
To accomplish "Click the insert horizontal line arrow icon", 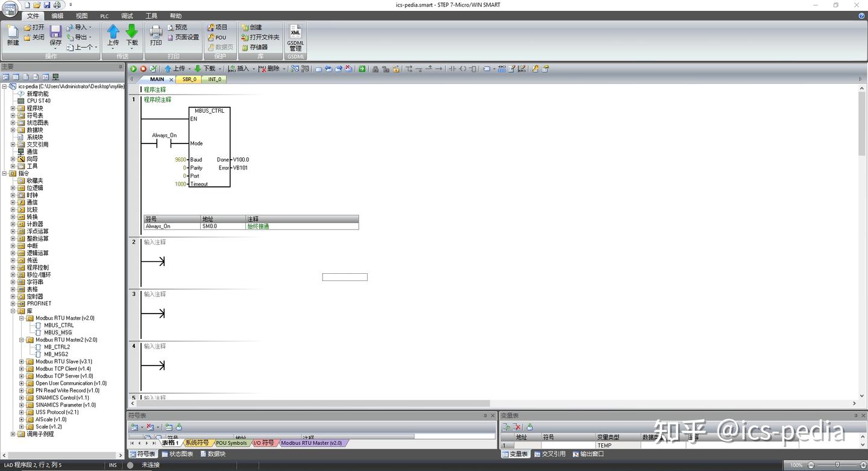I will click(439, 69).
